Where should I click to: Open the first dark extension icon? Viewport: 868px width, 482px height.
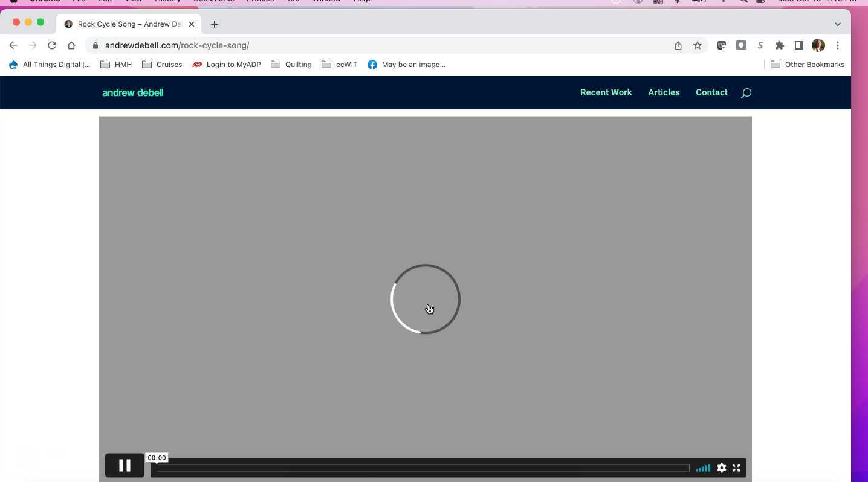coord(722,45)
